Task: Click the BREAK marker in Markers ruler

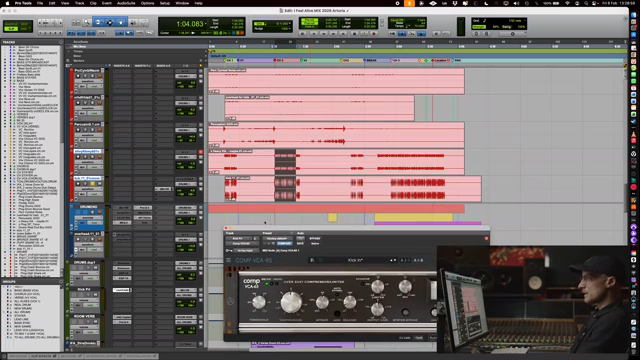Action: coord(371,60)
